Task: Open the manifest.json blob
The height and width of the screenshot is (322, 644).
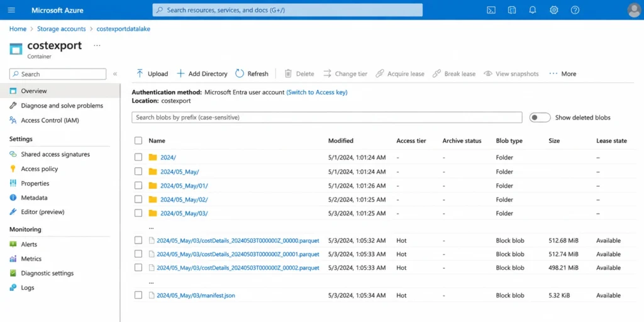Action: point(196,296)
